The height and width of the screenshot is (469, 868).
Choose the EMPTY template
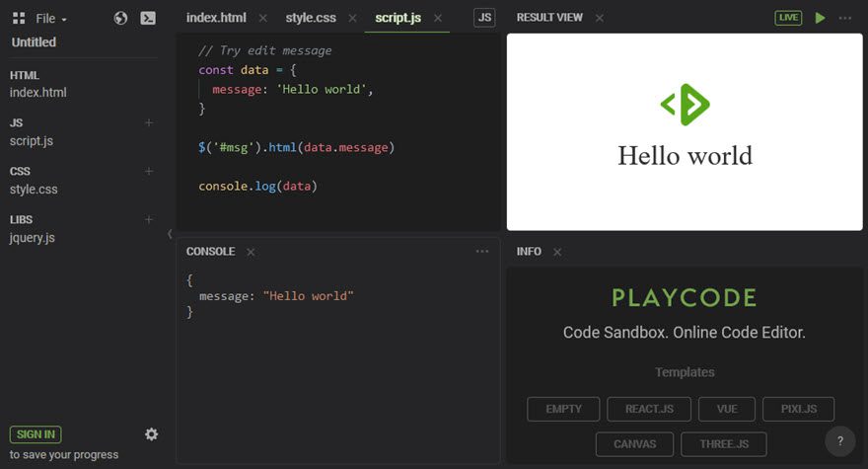tap(563, 409)
